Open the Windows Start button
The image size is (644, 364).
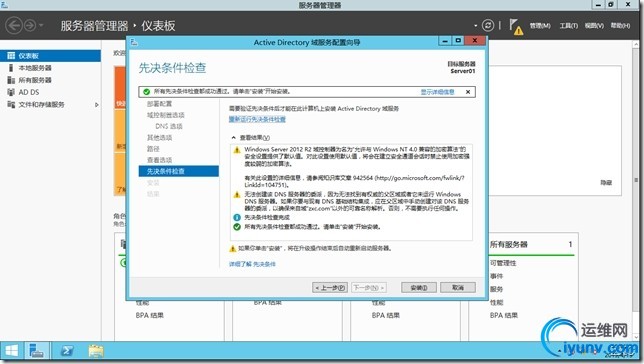(x=12, y=351)
